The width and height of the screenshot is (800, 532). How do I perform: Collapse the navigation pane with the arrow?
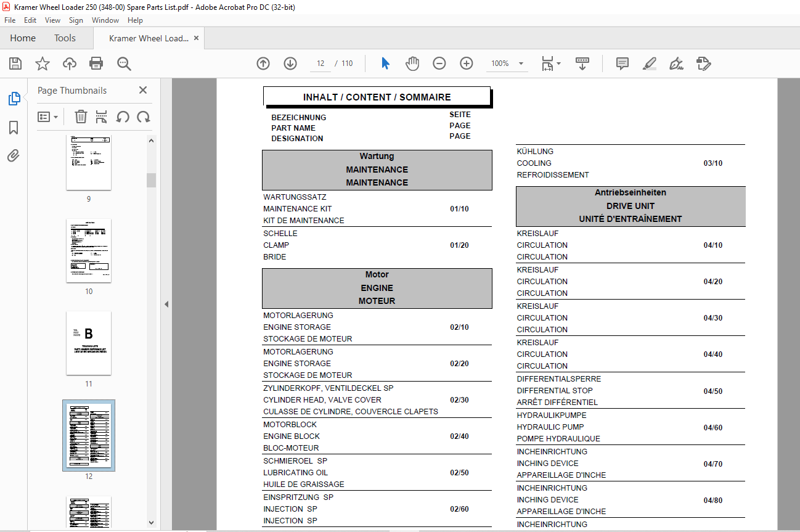pyautogui.click(x=166, y=304)
